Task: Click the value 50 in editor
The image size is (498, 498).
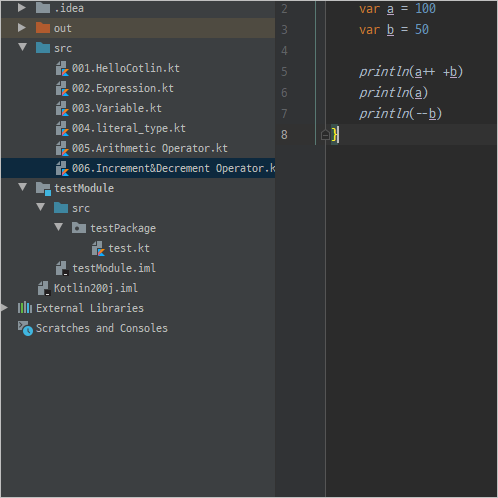Action: pos(422,29)
